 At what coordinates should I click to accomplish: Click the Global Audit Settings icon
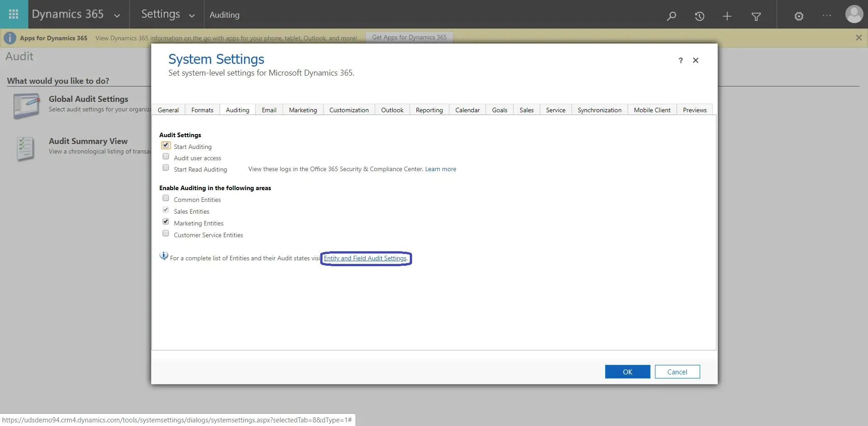point(26,106)
